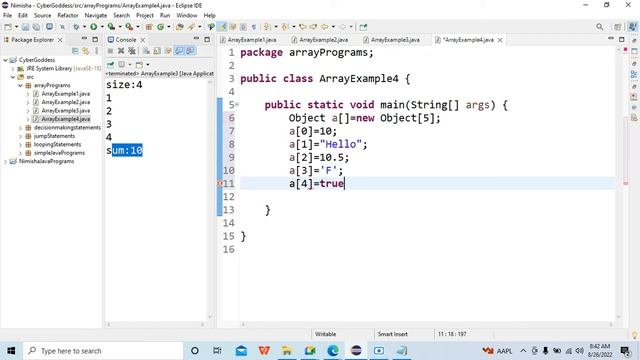Image resolution: width=640 pixels, height=360 pixels.
Task: Open the Run menu
Action: coord(165,16)
